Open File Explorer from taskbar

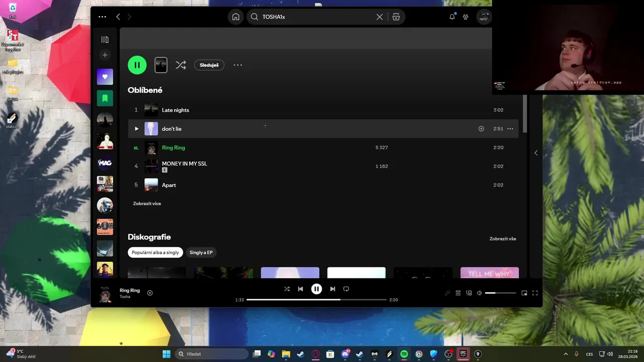pos(286,354)
